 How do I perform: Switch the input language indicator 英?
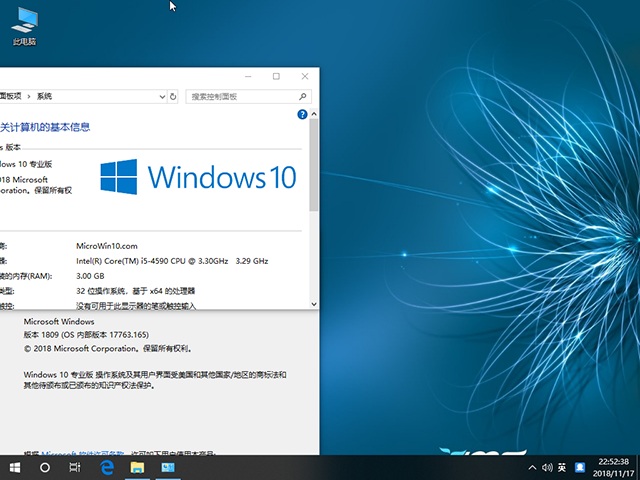562,467
